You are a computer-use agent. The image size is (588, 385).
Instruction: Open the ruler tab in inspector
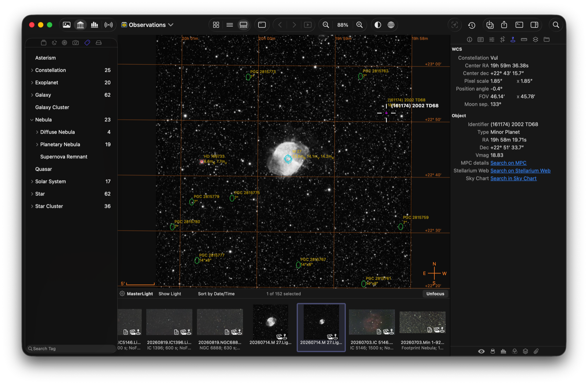point(524,40)
